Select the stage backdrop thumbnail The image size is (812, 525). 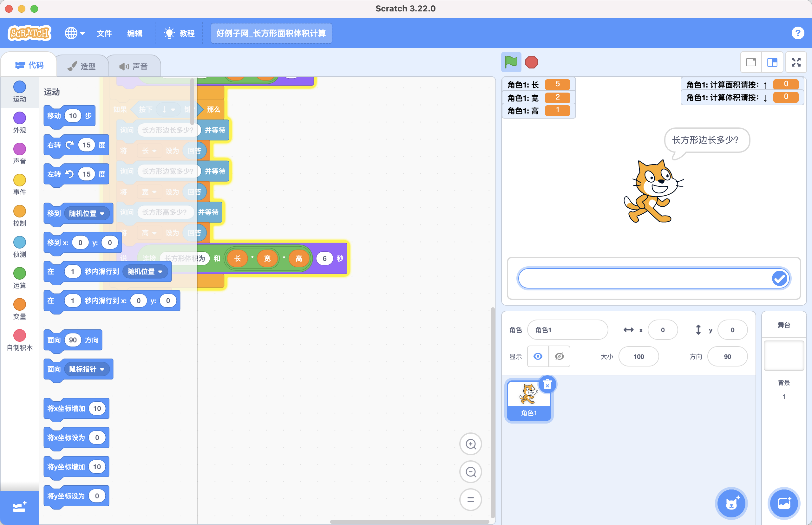pyautogui.click(x=784, y=356)
